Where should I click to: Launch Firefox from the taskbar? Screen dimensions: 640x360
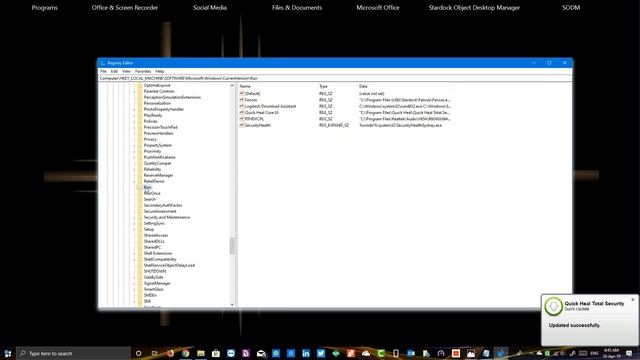pyautogui.click(x=170, y=353)
